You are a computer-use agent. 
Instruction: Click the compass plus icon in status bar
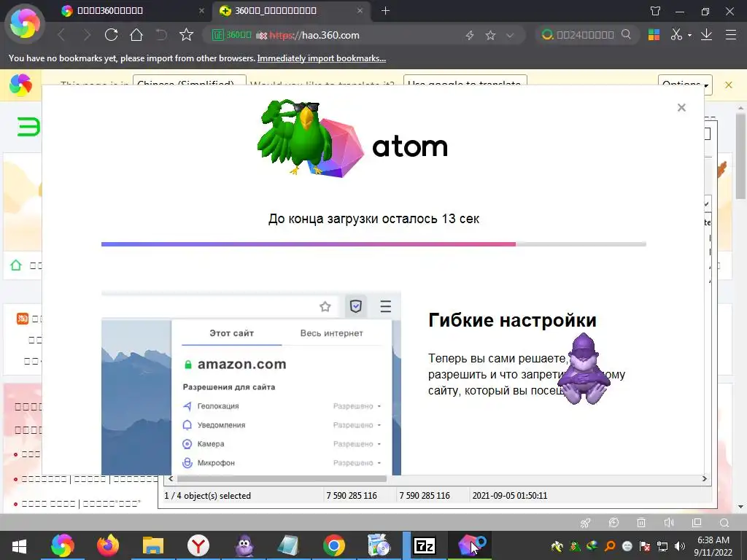pyautogui.click(x=614, y=523)
